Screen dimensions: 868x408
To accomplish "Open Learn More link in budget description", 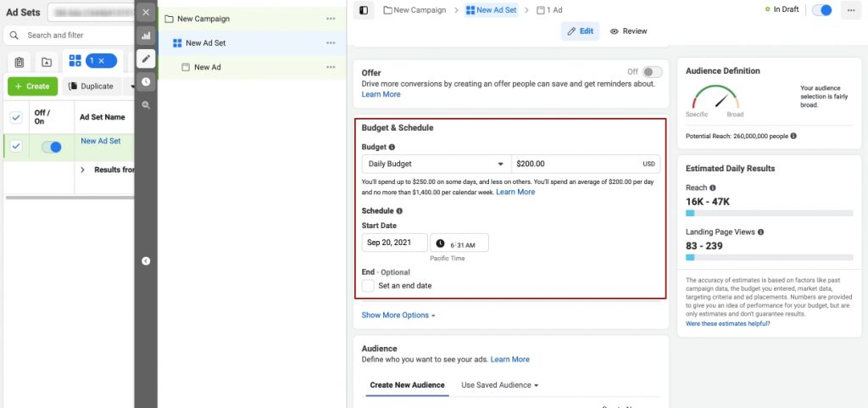I will coord(515,192).
